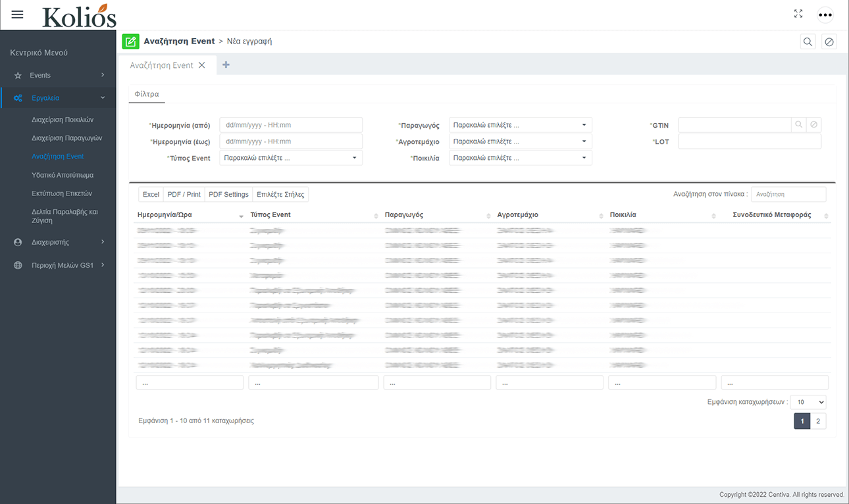Viewport: 849px width, 504px height.
Task: Clear the GTIN field with its cancel icon
Action: (814, 124)
